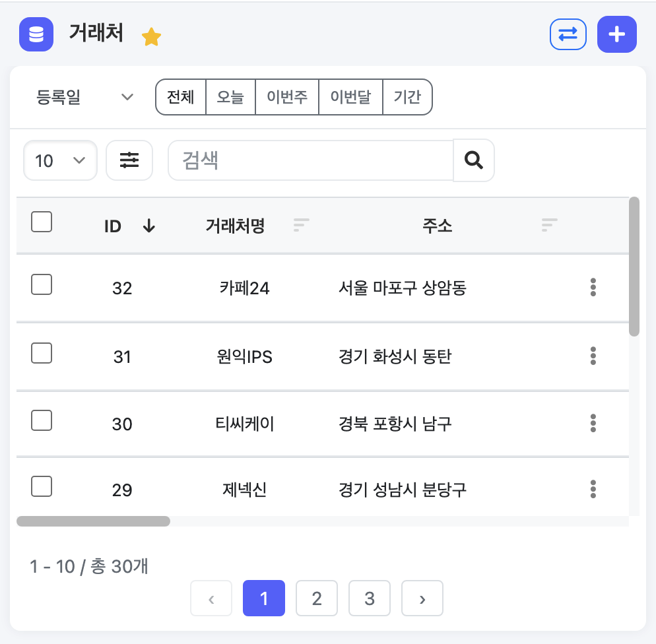Open the kebab menu for 티씨케이 row
This screenshot has height=644, width=656.
[593, 424]
